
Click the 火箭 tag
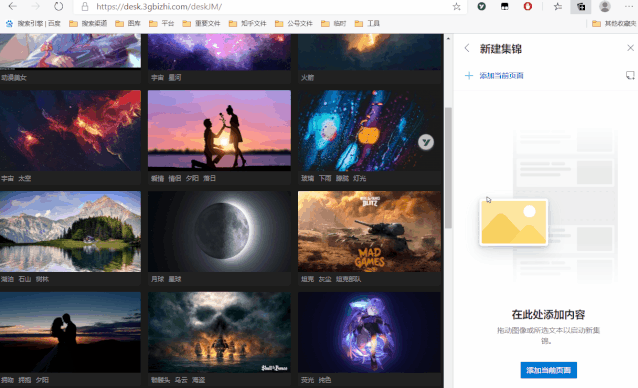click(x=308, y=77)
